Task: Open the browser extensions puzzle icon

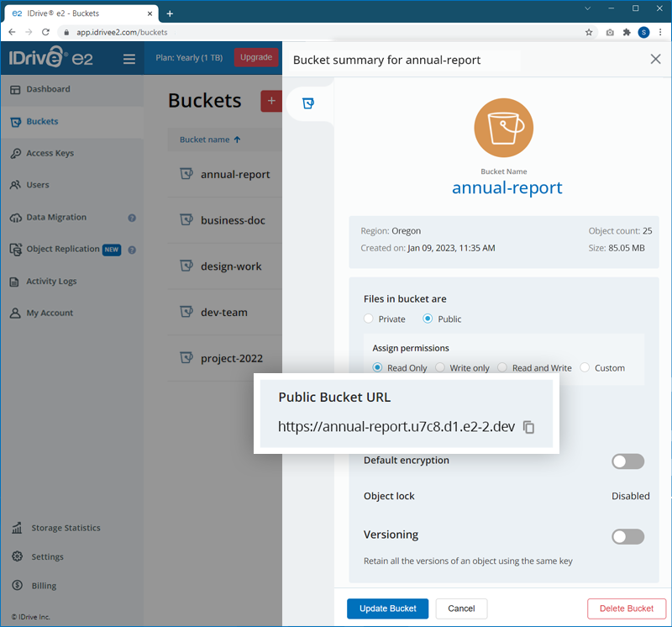Action: (627, 32)
